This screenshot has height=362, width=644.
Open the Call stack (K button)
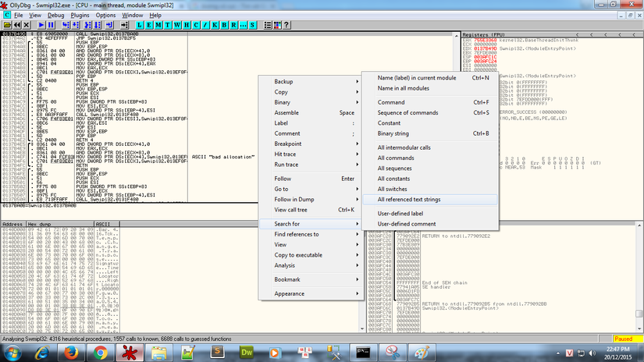pyautogui.click(x=215, y=25)
